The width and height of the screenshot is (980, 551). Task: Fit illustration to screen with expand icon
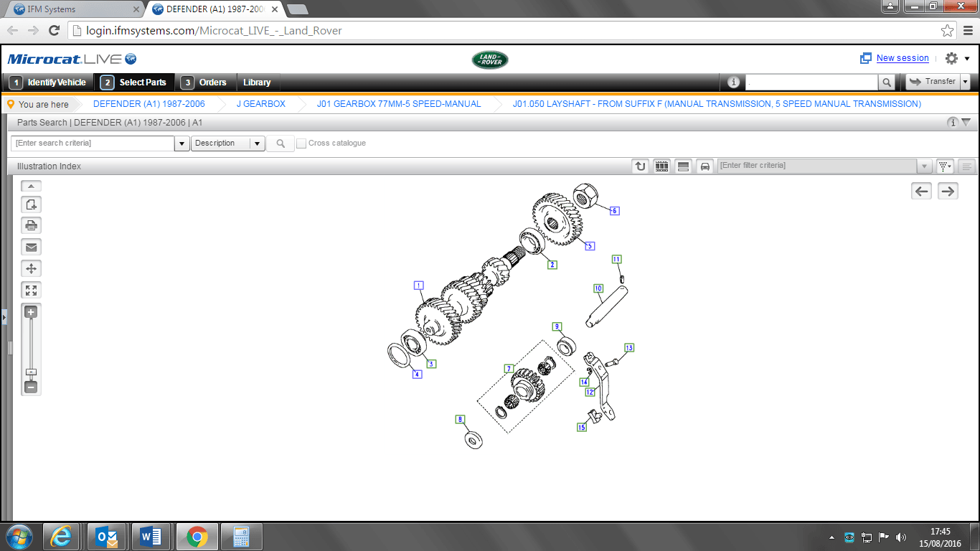pos(32,290)
